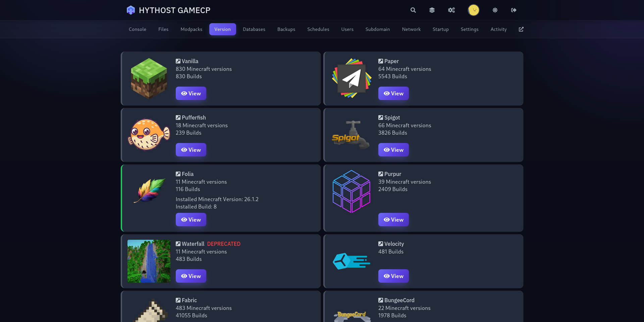Click the edit icon beside Vanilla
This screenshot has width=644, height=322.
pos(178,61)
